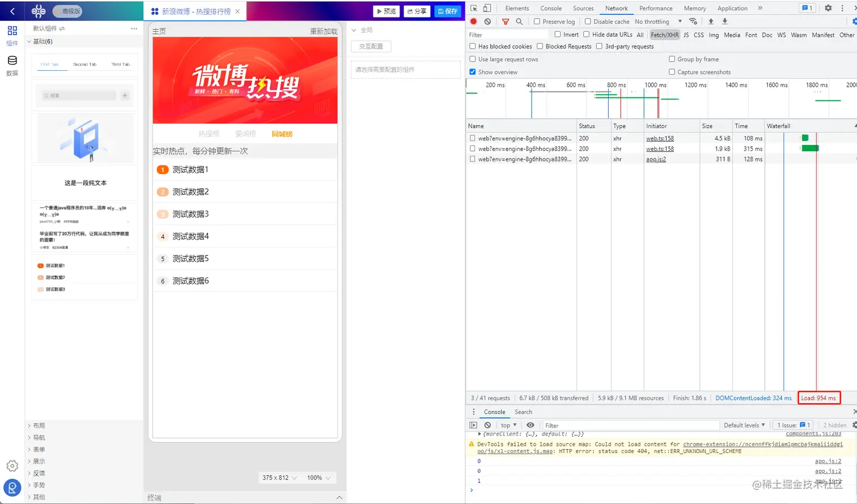Click 重新加载 reload link
Image resolution: width=857 pixels, height=504 pixels.
(324, 31)
